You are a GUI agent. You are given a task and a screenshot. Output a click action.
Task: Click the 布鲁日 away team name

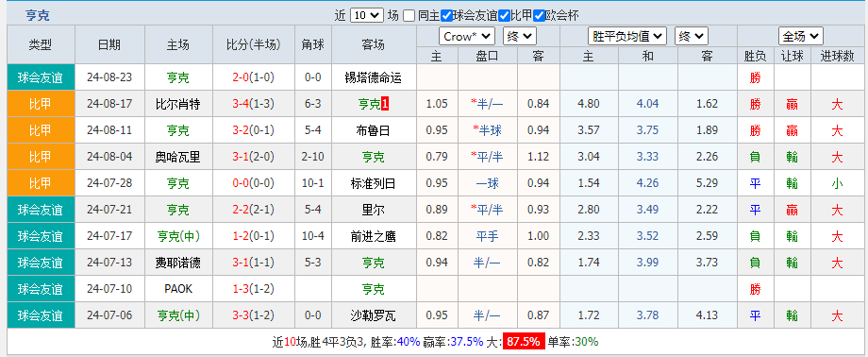374,130
